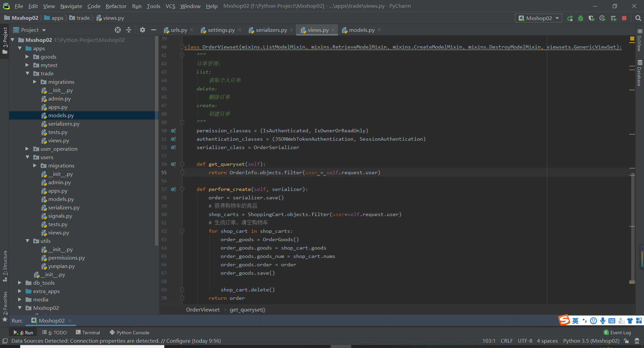This screenshot has width=644, height=348.
Task: Rerun the Mxshop02 configuration
Action: point(570,18)
